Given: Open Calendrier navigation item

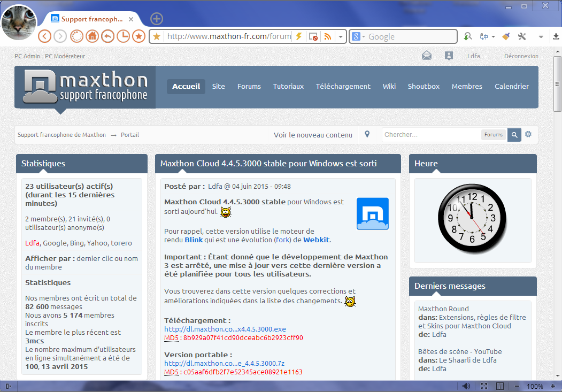Looking at the screenshot, I should coord(512,86).
